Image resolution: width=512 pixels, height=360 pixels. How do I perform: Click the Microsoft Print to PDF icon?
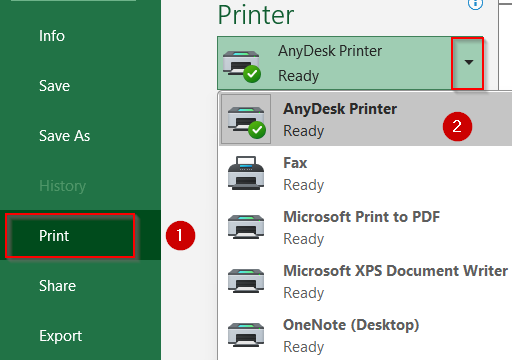pyautogui.click(x=246, y=227)
